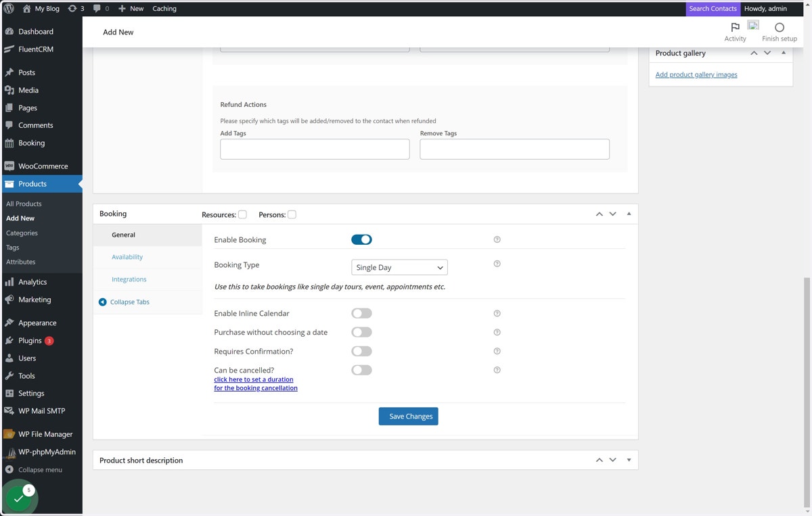Image resolution: width=812 pixels, height=516 pixels.
Task: Open Categories submenu item
Action: (22, 233)
